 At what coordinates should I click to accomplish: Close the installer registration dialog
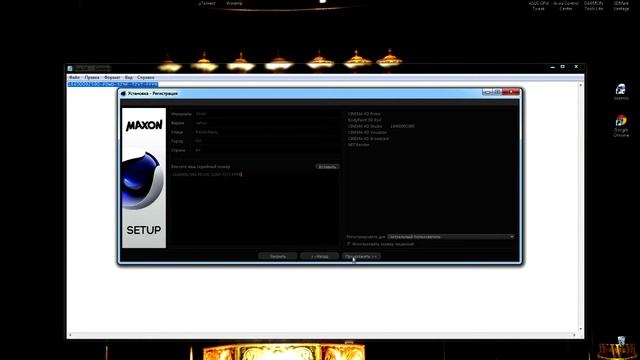pyautogui.click(x=511, y=92)
